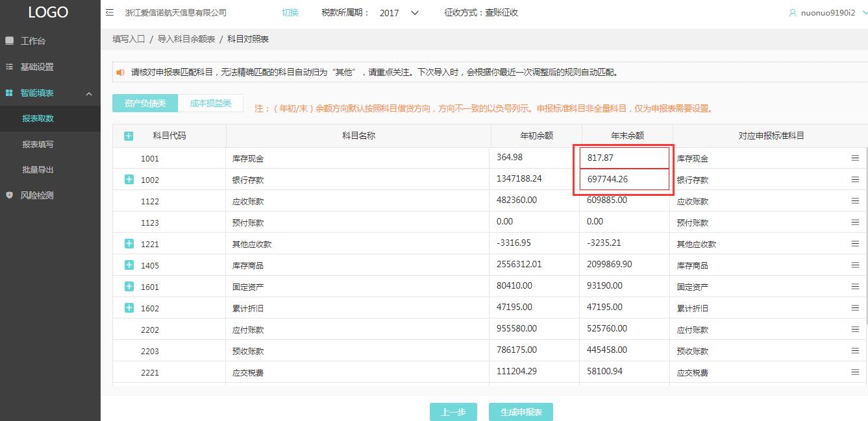Image resolution: width=868 pixels, height=421 pixels.
Task: Click the 导入科目余额表 breadcrumb
Action: click(186, 39)
